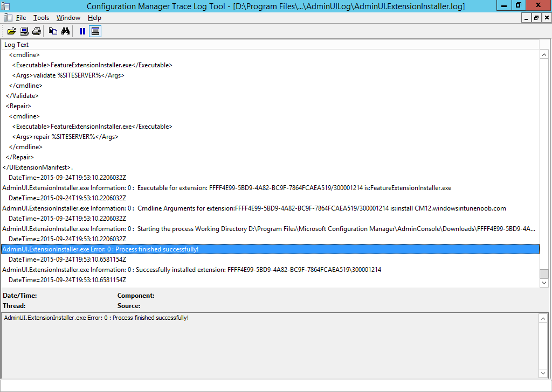Click the Thread label in details
The width and height of the screenshot is (552, 392).
click(x=14, y=306)
